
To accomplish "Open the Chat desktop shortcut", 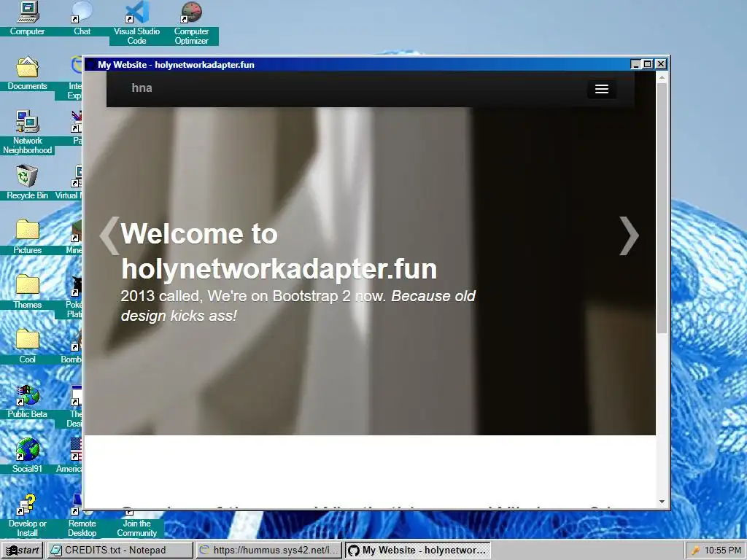I will point(82,18).
